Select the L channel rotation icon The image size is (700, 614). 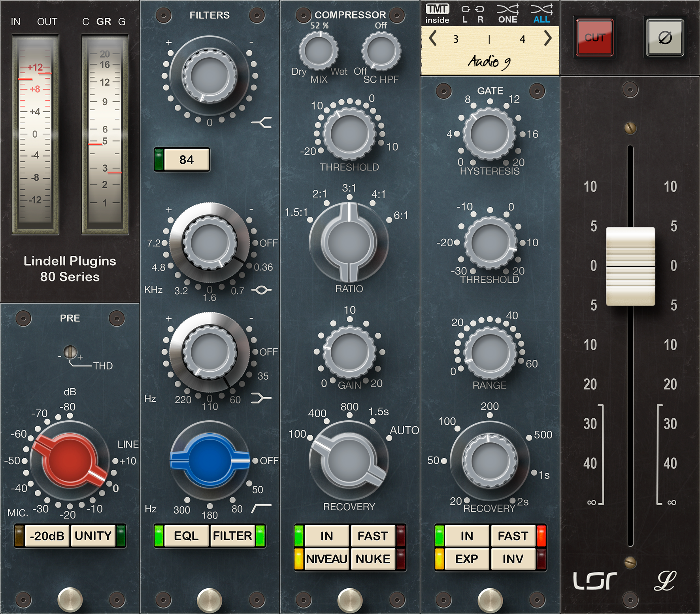pos(466,12)
